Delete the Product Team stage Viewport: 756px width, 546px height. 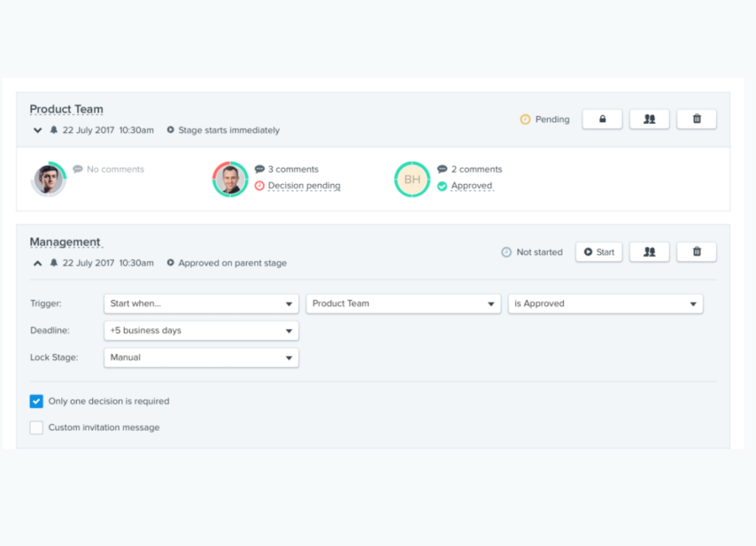696,118
